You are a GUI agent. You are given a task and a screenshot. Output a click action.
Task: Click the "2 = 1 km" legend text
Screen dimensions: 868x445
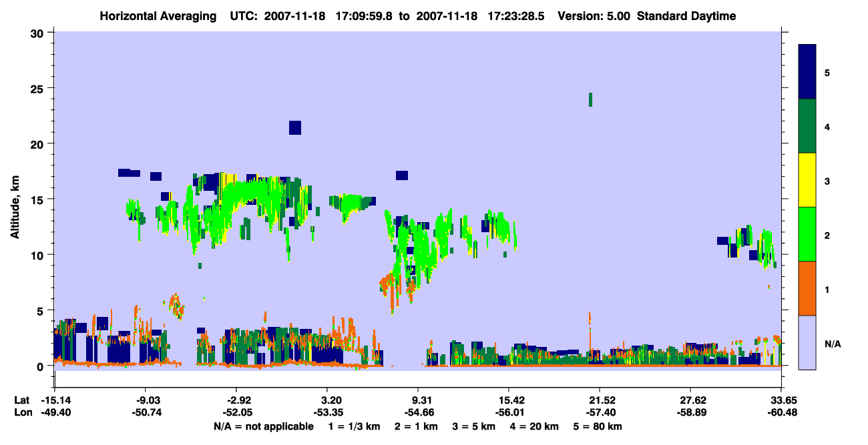(x=417, y=426)
